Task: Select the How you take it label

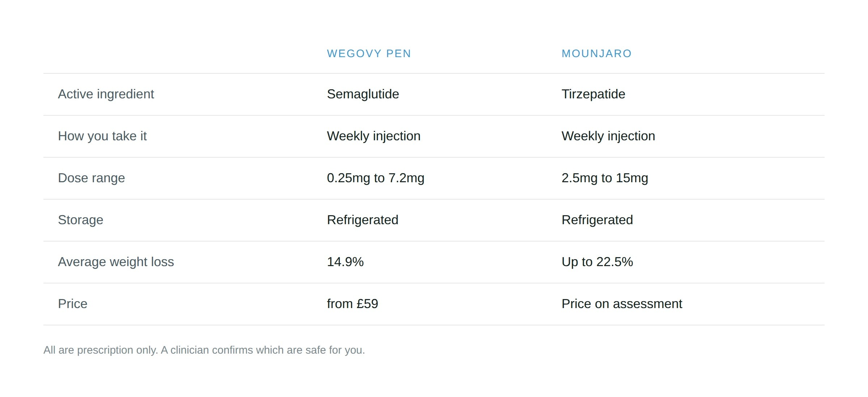Action: 102,136
